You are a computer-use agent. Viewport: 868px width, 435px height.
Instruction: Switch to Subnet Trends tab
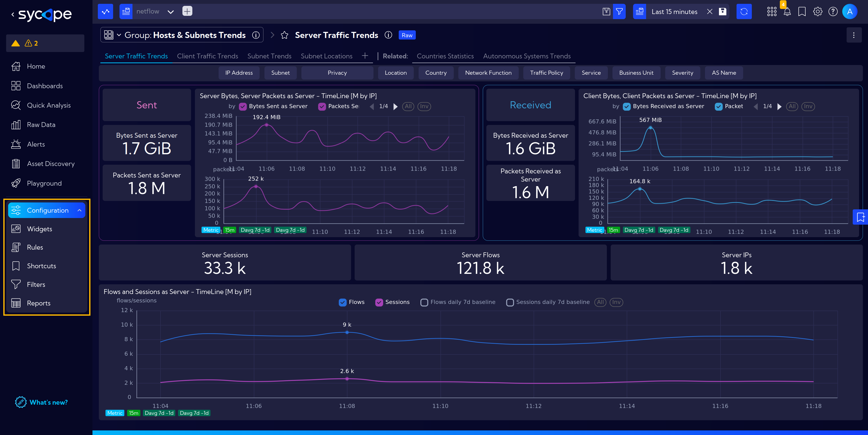(x=269, y=56)
